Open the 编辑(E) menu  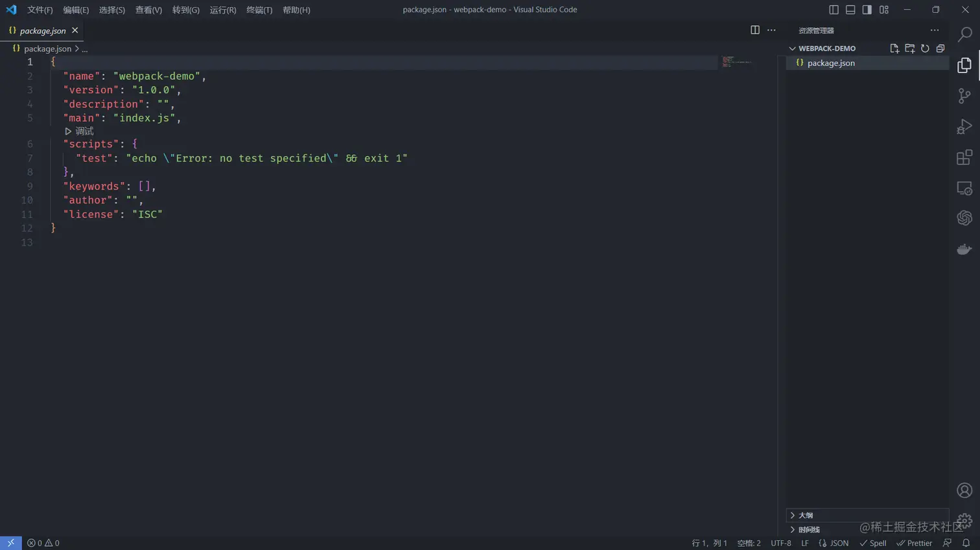(x=76, y=10)
